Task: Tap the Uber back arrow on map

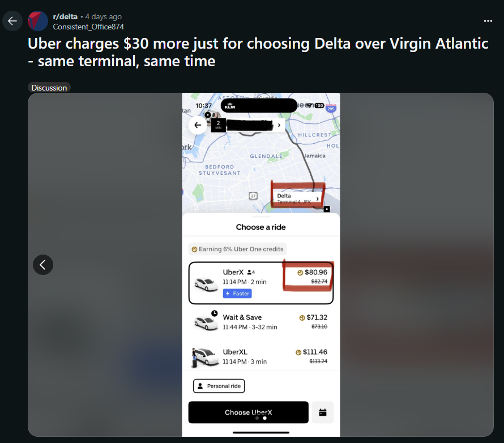Action: click(x=198, y=125)
